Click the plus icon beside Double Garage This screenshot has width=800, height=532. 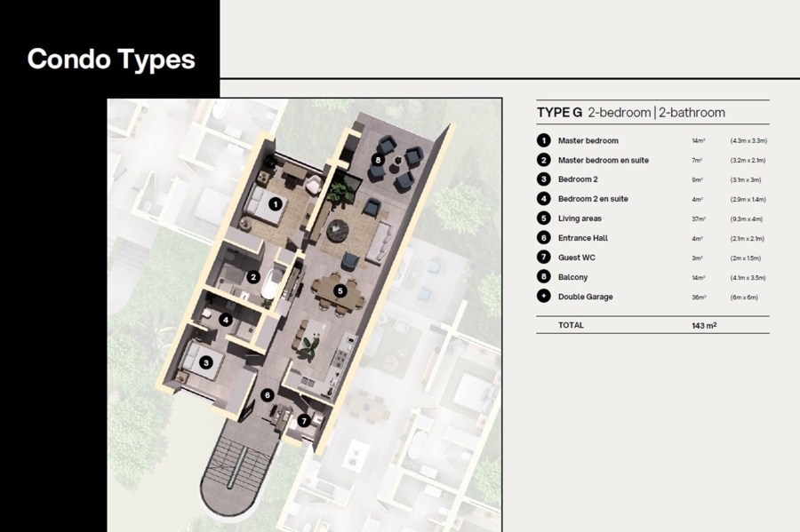point(544,296)
